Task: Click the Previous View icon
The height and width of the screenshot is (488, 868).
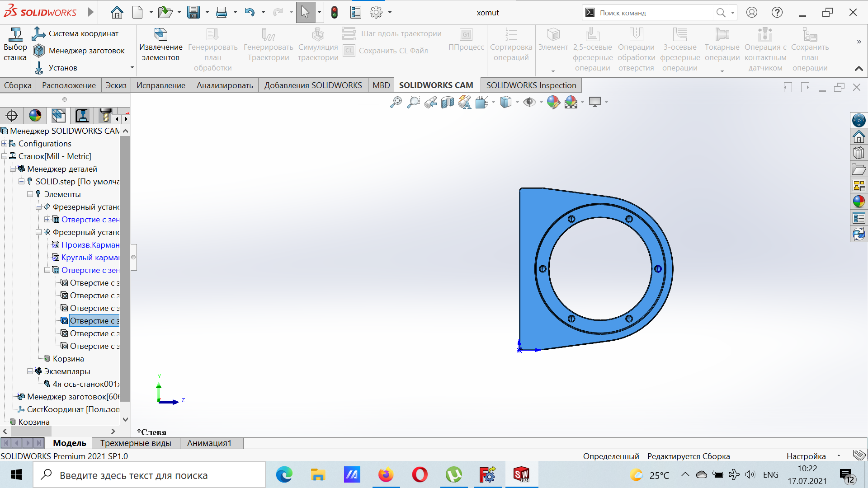Action: (430, 102)
